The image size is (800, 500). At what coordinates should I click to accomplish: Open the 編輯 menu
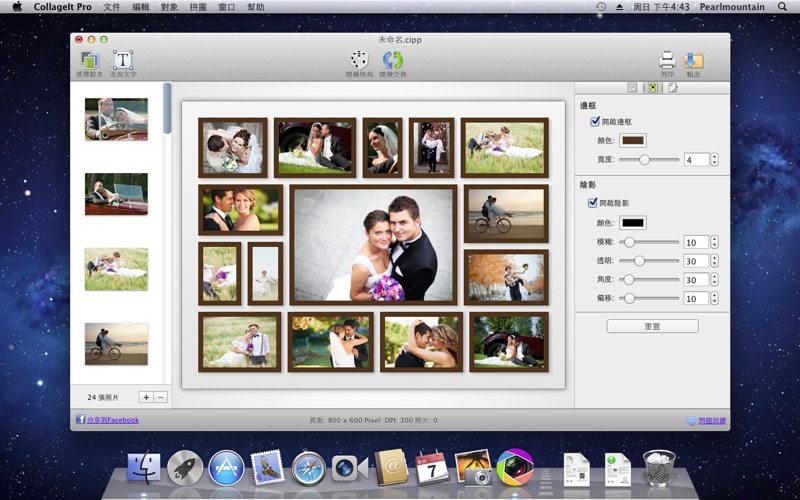click(x=140, y=7)
